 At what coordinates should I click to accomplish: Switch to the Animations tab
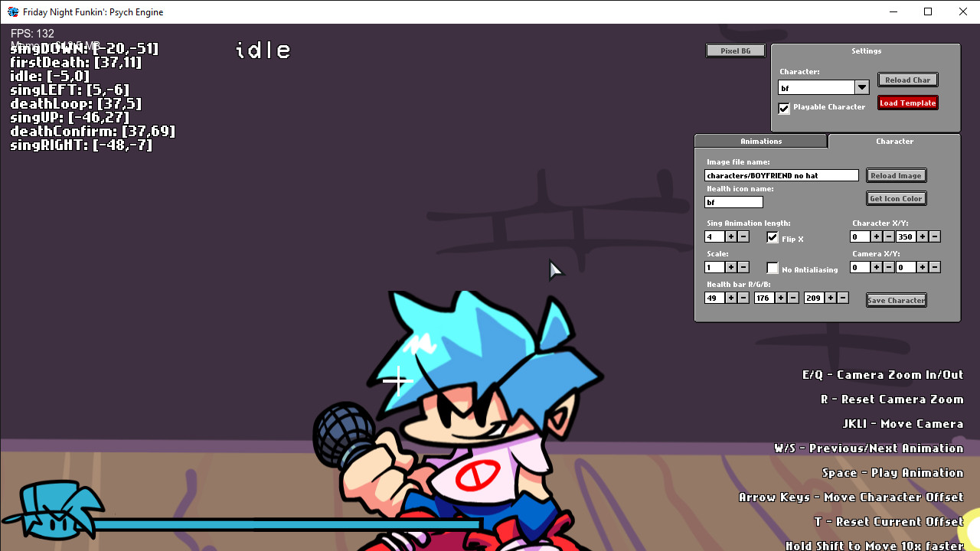coord(760,142)
